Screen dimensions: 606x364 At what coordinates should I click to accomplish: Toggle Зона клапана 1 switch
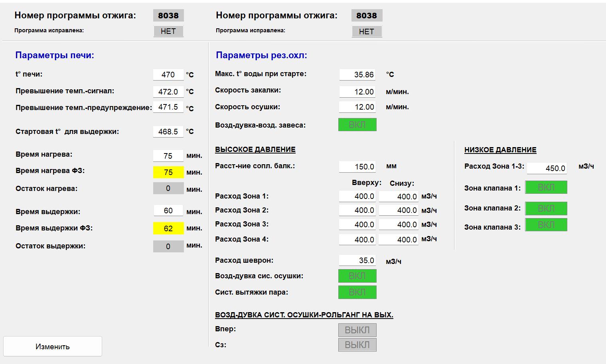click(x=546, y=187)
